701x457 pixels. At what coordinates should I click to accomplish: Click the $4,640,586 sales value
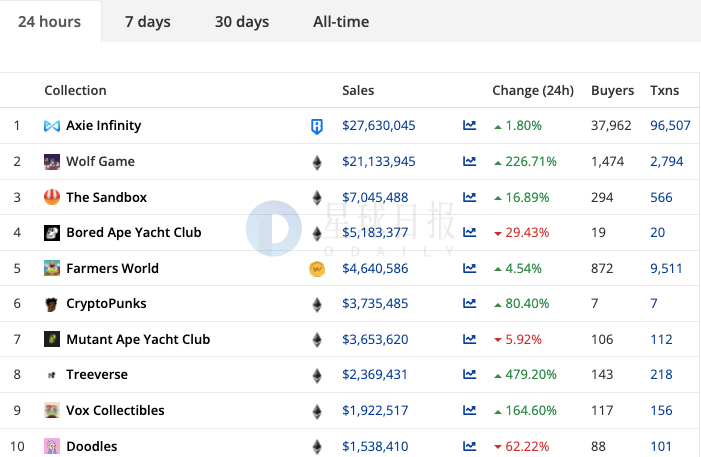375,268
